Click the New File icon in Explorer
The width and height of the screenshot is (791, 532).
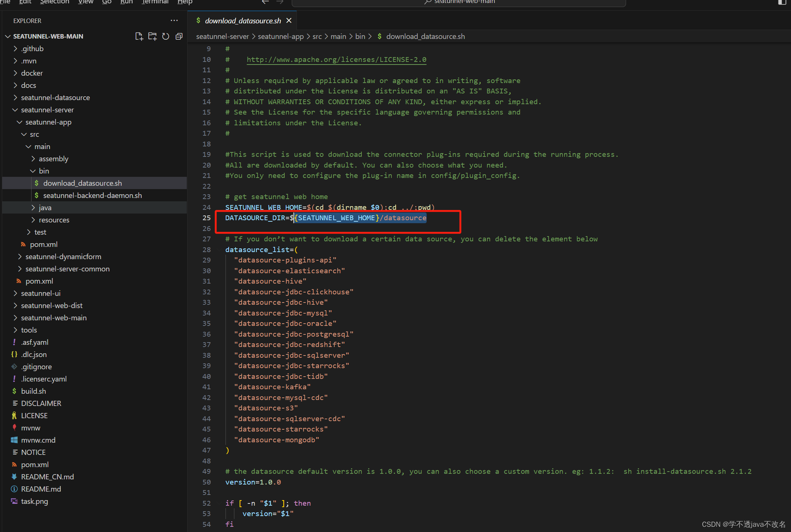click(x=139, y=36)
